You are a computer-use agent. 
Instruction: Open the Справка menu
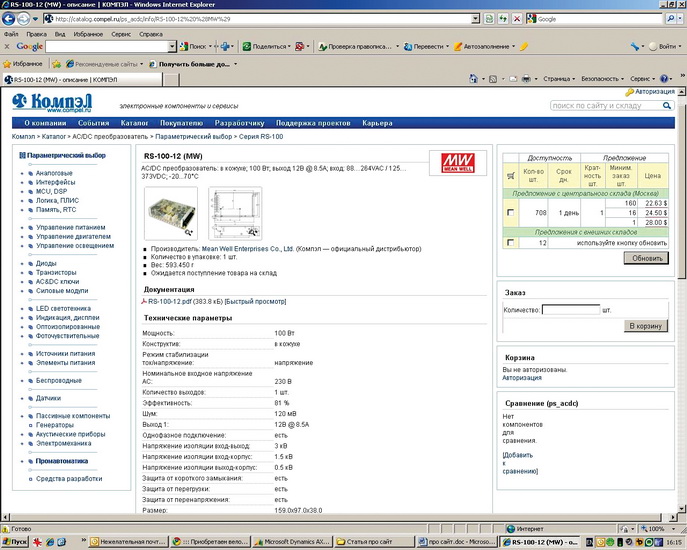click(x=151, y=34)
